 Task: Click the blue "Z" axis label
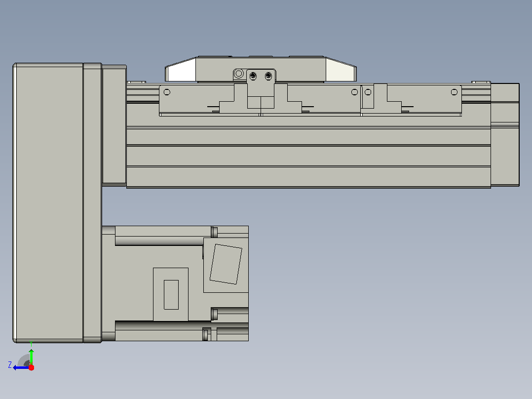[10, 365]
